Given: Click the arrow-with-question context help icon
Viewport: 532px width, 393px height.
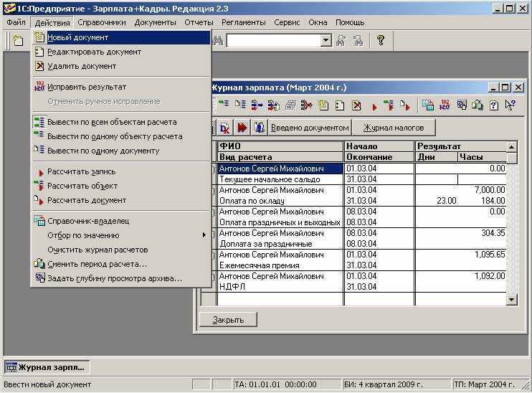Looking at the screenshot, I should 510,105.
